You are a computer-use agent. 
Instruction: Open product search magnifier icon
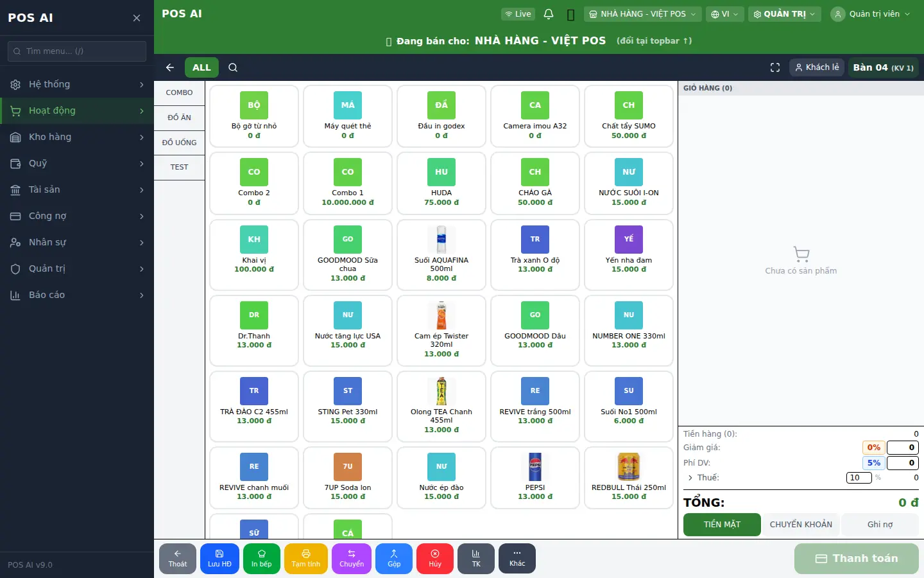point(233,67)
